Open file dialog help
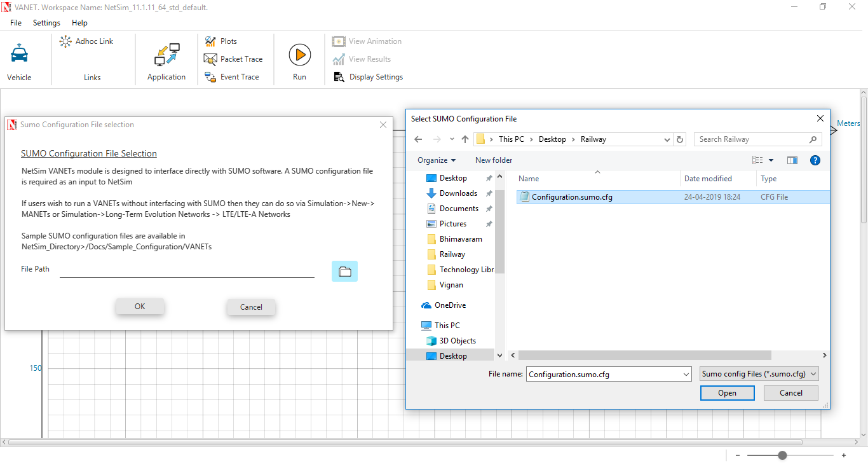Image resolution: width=868 pixels, height=463 pixels. click(815, 160)
